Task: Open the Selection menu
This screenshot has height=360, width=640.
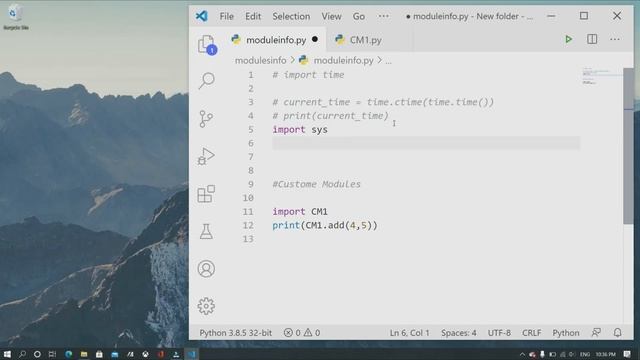Action: tap(291, 16)
